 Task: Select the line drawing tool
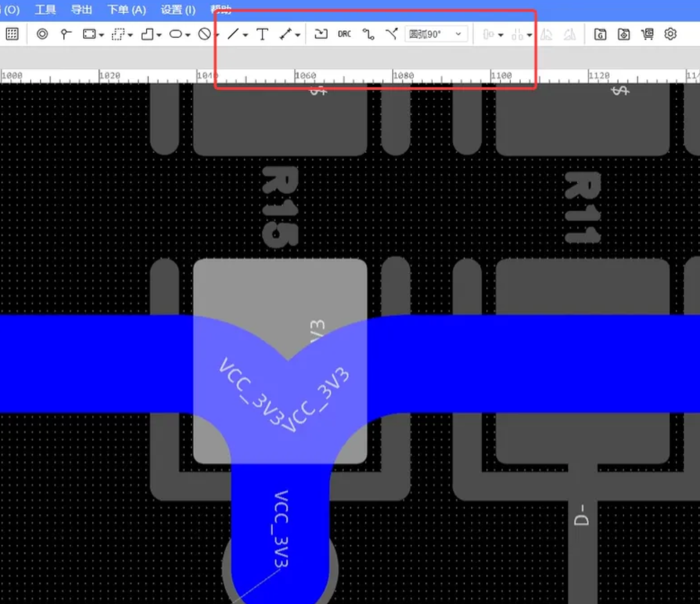coord(233,34)
